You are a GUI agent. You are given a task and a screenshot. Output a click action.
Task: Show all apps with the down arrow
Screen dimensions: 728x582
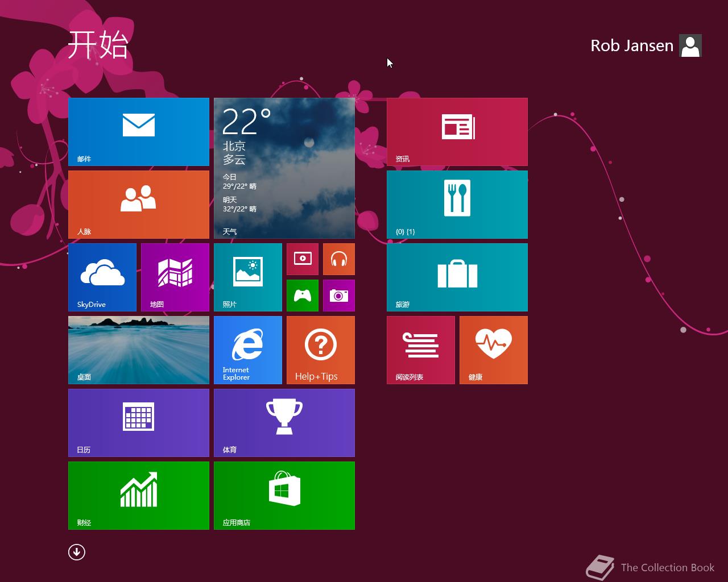[x=77, y=552]
